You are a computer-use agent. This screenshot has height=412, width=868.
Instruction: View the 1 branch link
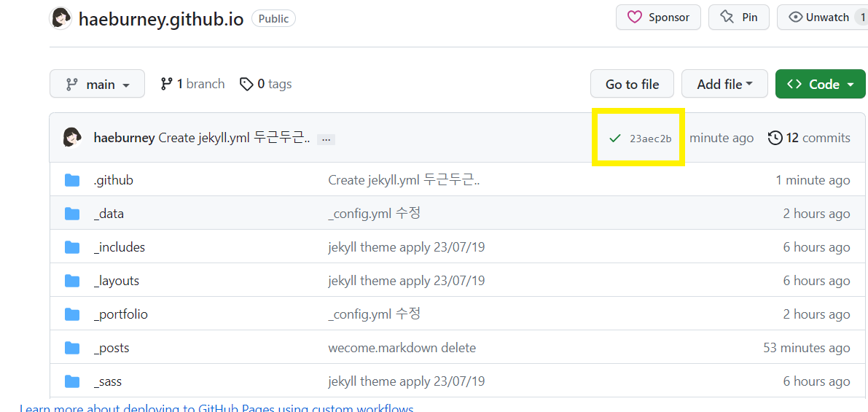tap(192, 84)
